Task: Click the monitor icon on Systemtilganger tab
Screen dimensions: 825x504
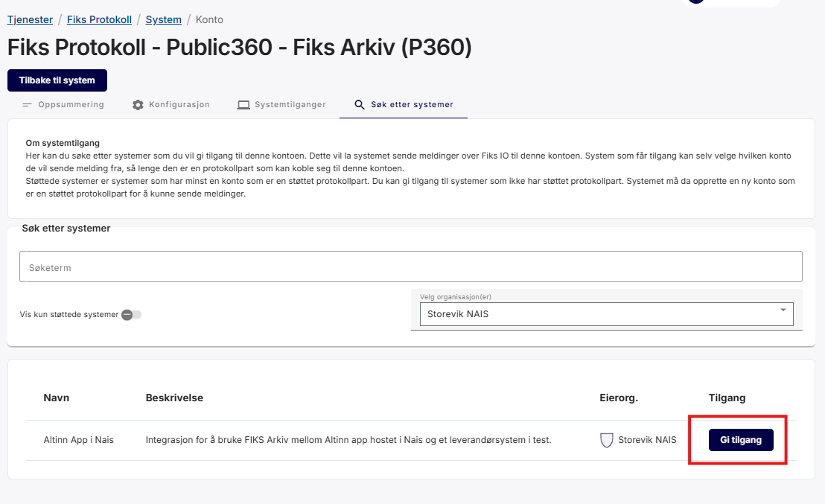Action: click(243, 104)
